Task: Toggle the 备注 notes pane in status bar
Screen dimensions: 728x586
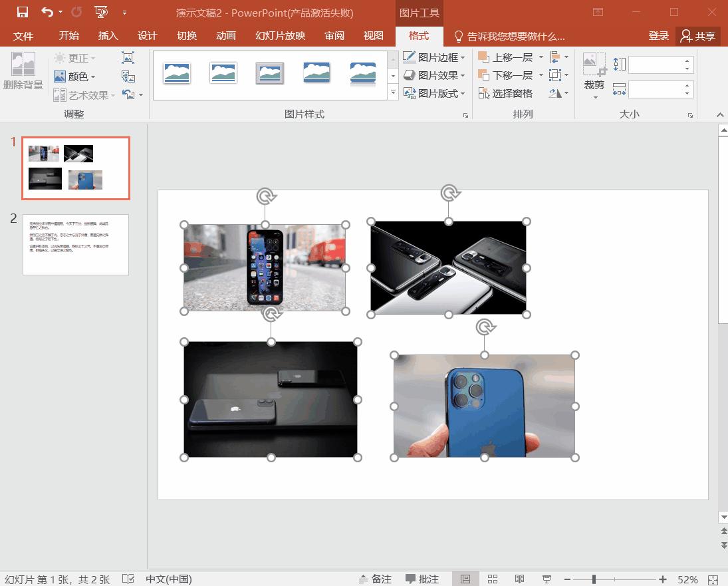Action: point(375,579)
